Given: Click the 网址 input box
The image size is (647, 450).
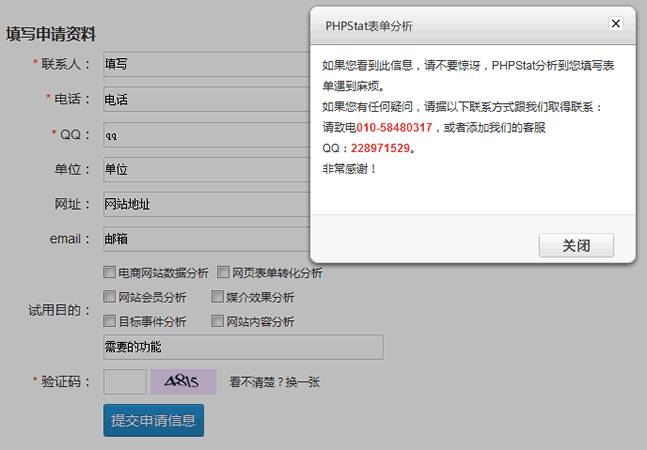Looking at the screenshot, I should pos(207,204).
